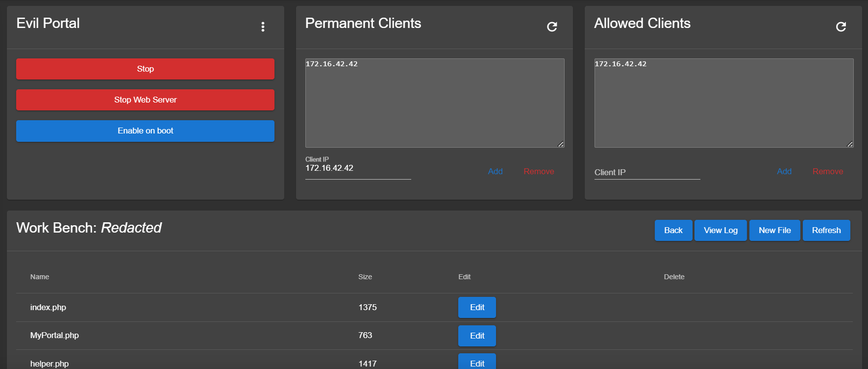
Task: Remove client IP from Allowed Clients
Action: pos(827,171)
